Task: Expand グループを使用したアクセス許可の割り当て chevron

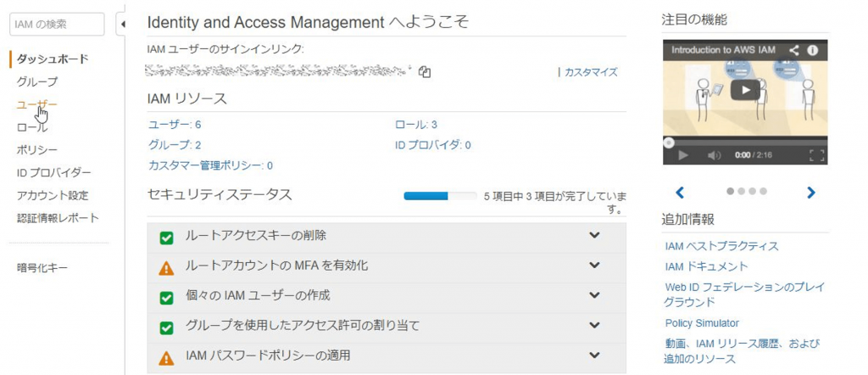Action: [x=594, y=325]
